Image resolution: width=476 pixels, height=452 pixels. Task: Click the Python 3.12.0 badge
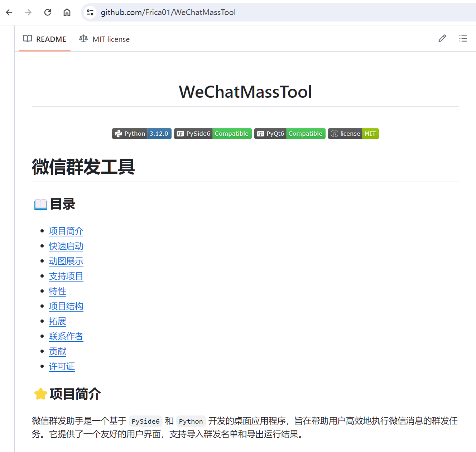(x=142, y=134)
